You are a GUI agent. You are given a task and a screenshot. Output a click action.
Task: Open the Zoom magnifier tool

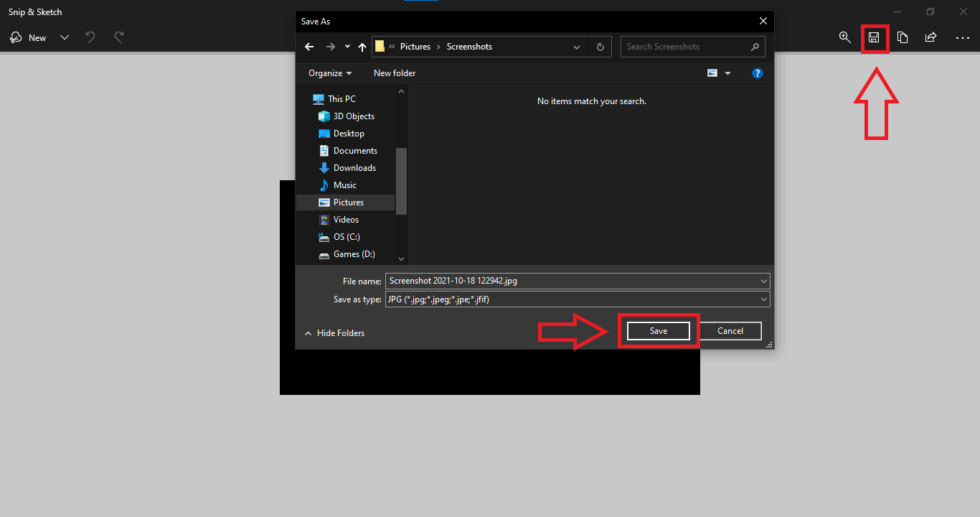coord(845,37)
